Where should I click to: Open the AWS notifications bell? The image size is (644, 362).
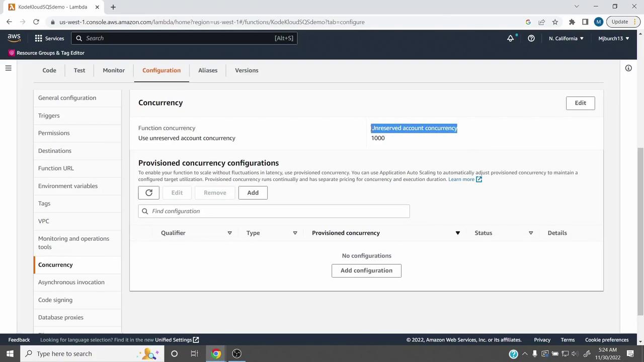[x=511, y=38]
